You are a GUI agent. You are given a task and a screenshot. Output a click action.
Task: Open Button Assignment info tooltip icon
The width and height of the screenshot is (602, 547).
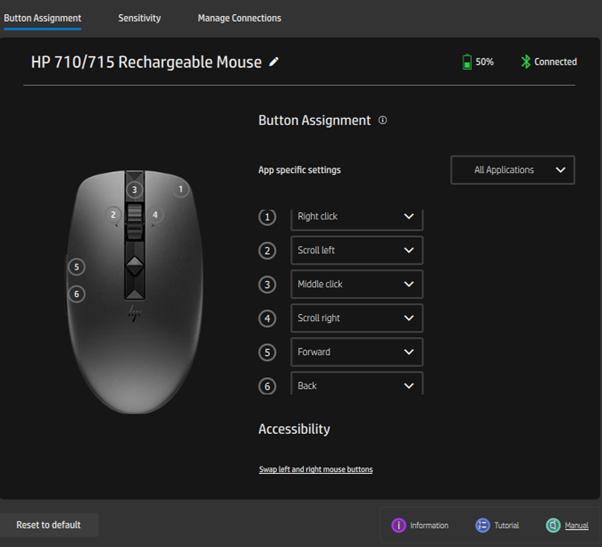click(x=383, y=120)
